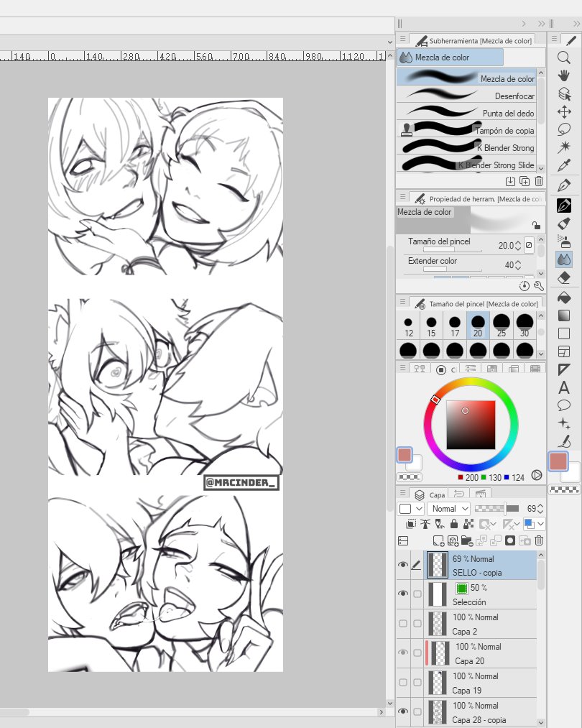The width and height of the screenshot is (582, 728).
Task: Select the Eyedropper tool
Action: point(564,165)
